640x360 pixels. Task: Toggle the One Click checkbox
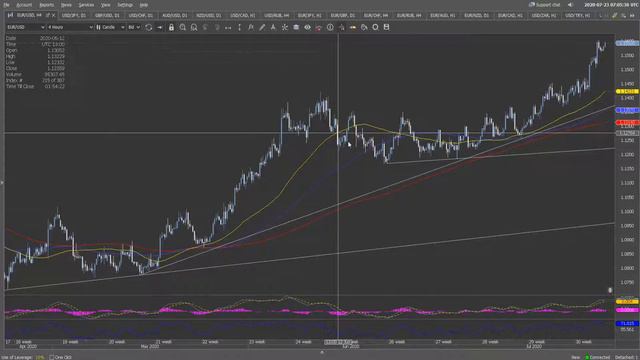[x=52, y=357]
